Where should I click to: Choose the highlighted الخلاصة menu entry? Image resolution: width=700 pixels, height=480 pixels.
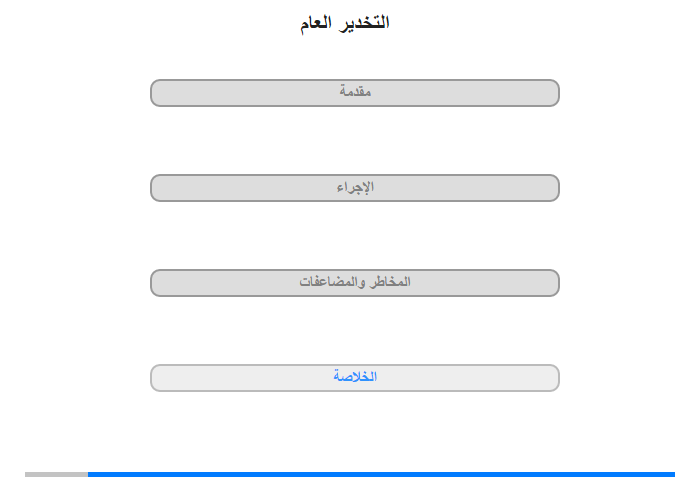[x=354, y=378]
